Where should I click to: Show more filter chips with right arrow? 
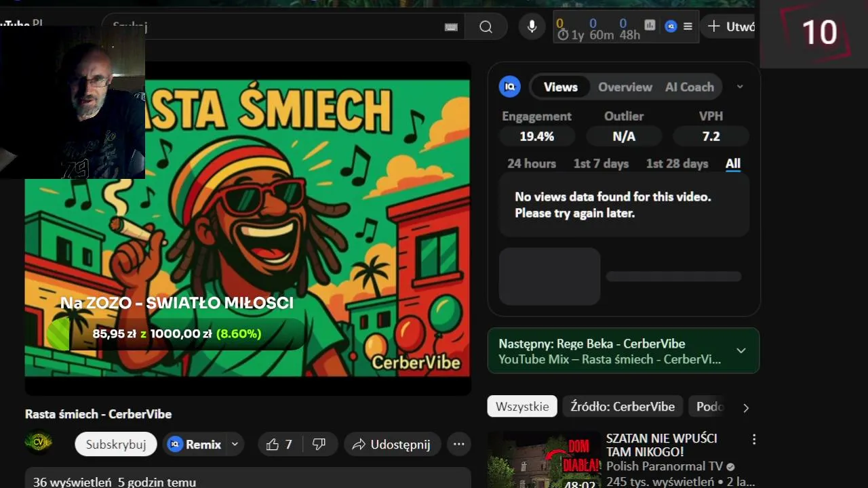click(x=746, y=407)
